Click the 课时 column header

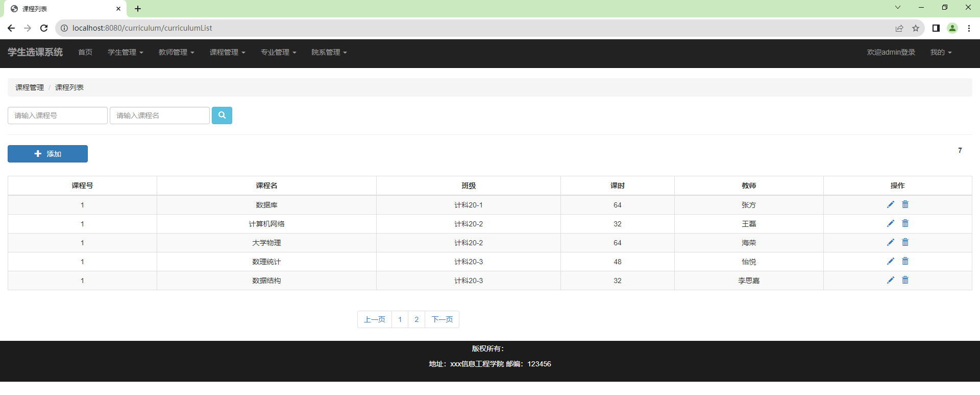(618, 185)
